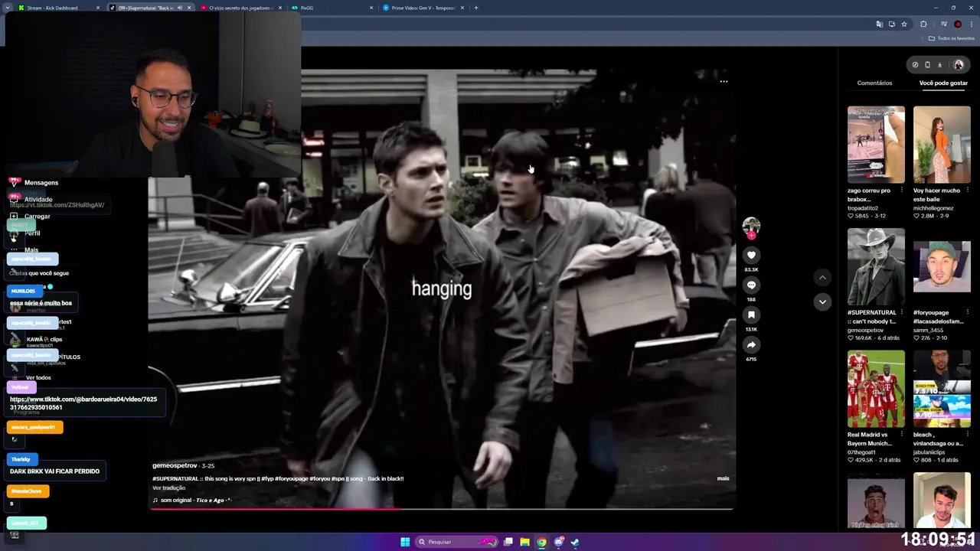The image size is (980, 551).
Task: Click the #fyp hashtag in caption
Action: 266,478
